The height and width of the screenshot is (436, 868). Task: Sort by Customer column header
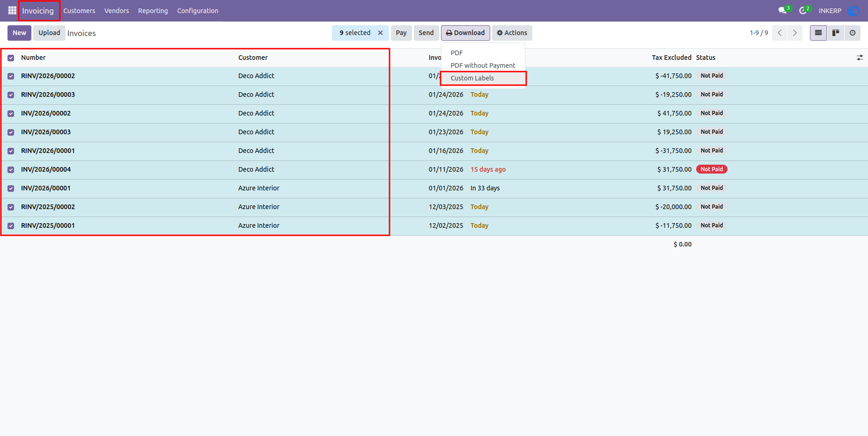(253, 58)
